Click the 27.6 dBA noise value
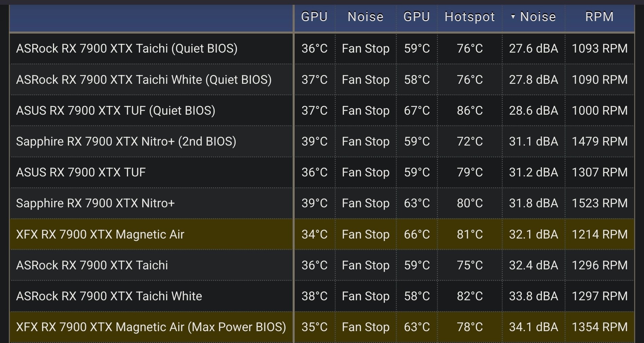The image size is (644, 343). pyautogui.click(x=533, y=49)
